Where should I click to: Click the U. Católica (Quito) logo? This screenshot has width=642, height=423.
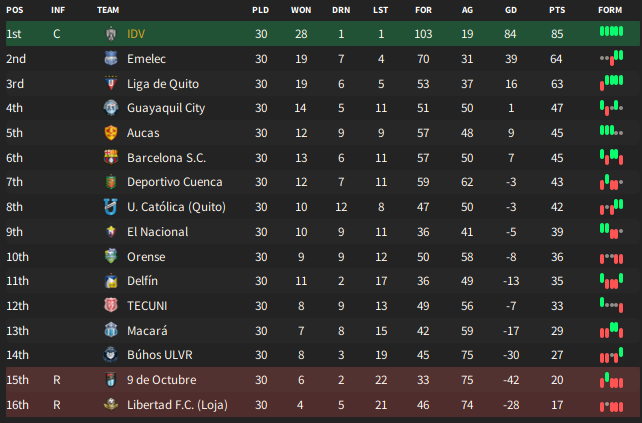click(111, 207)
